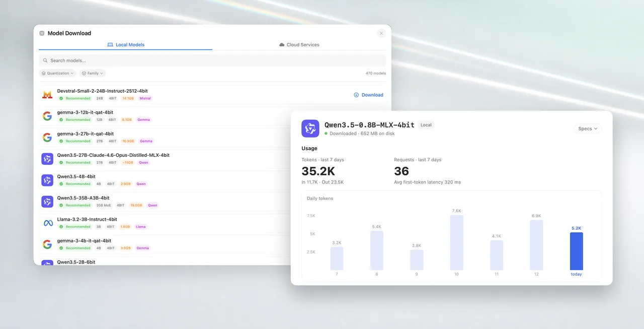Click the Mistral family tag on Devstral row
Screen dimensions: 644x329
(x=145, y=98)
